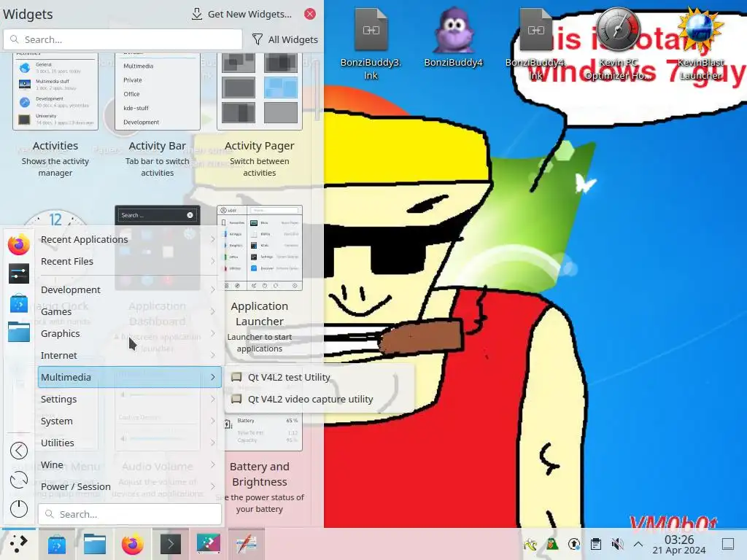747x560 pixels.
Task: Expand the hidden system tray icons arrow
Action: (638, 544)
